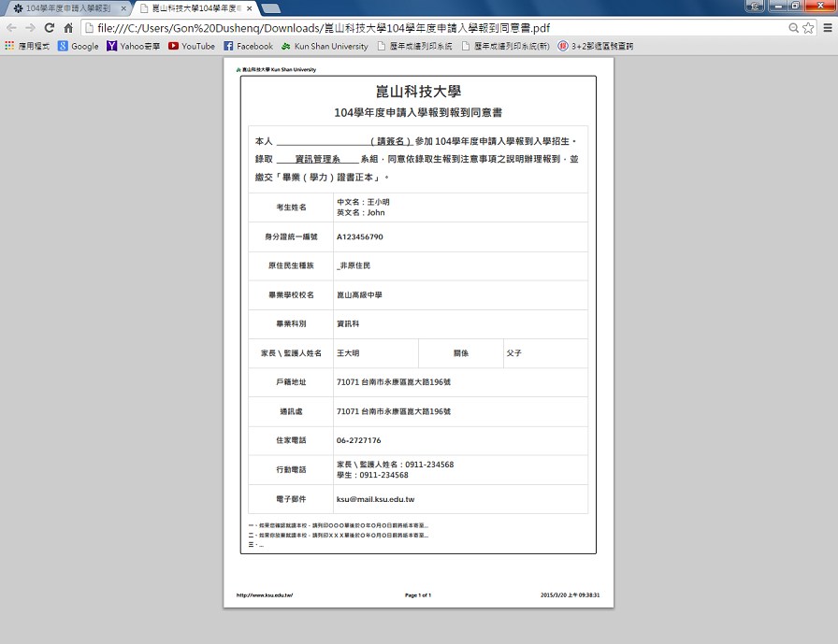Viewport: 838px width, 644px height.
Task: Minimize the Chrome window
Action: click(779, 6)
